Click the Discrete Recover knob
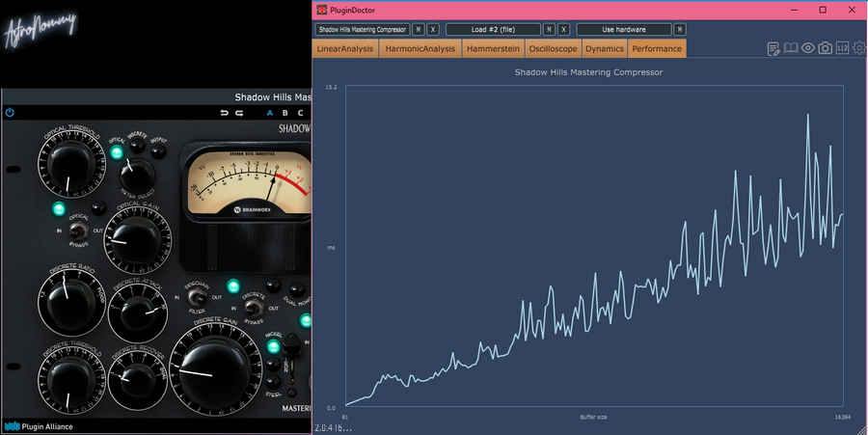 (x=137, y=380)
